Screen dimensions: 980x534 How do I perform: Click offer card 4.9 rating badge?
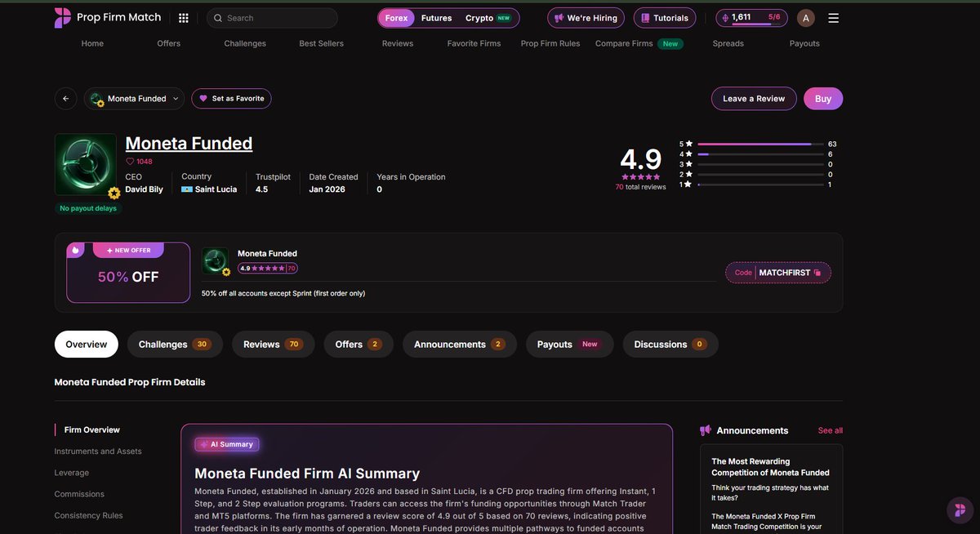[268, 268]
